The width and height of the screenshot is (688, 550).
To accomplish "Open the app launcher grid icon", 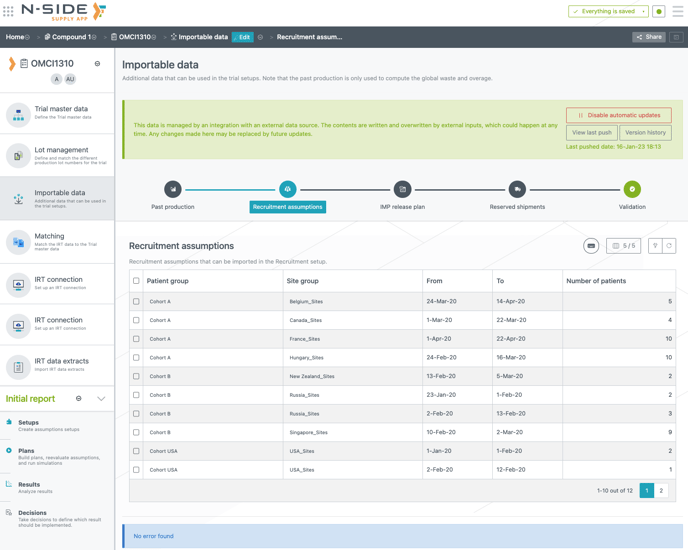I will (9, 12).
